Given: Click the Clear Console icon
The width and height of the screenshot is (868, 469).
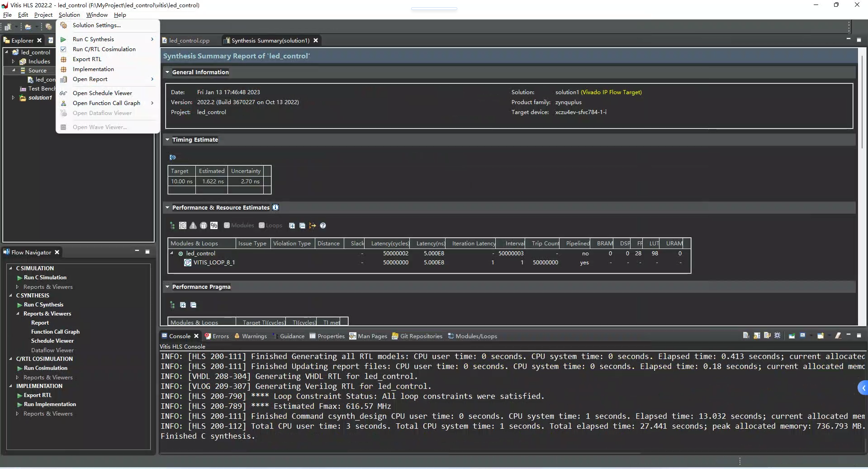Looking at the screenshot, I should point(746,336).
